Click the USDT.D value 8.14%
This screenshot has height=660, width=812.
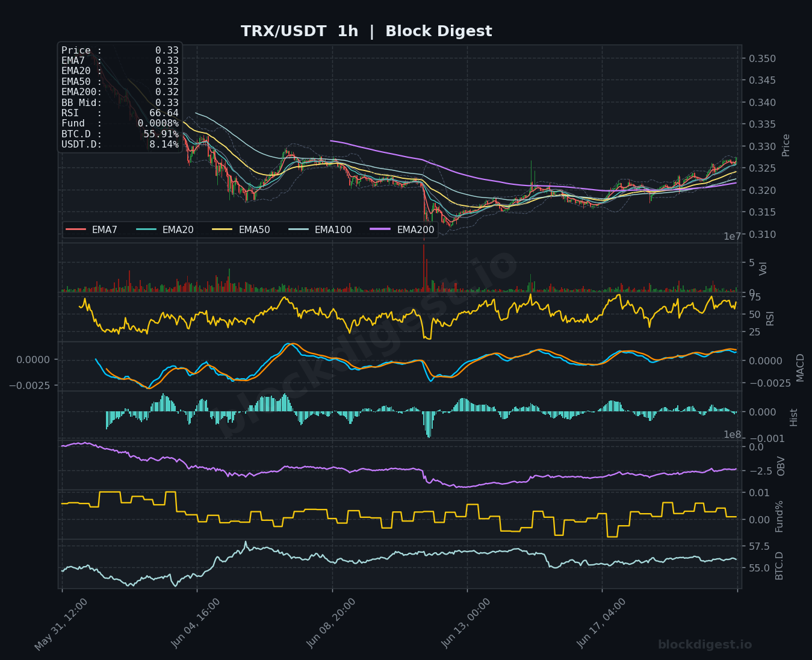(x=164, y=145)
